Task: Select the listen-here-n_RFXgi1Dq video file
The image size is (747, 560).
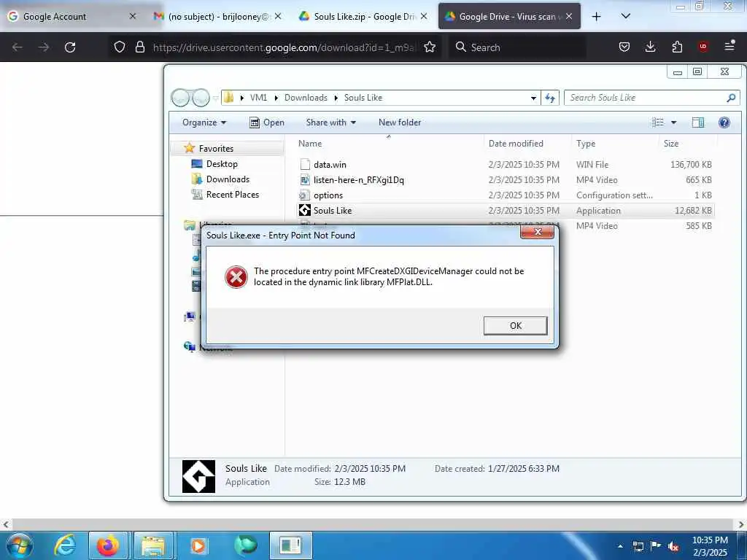Action: click(x=505, y=180)
